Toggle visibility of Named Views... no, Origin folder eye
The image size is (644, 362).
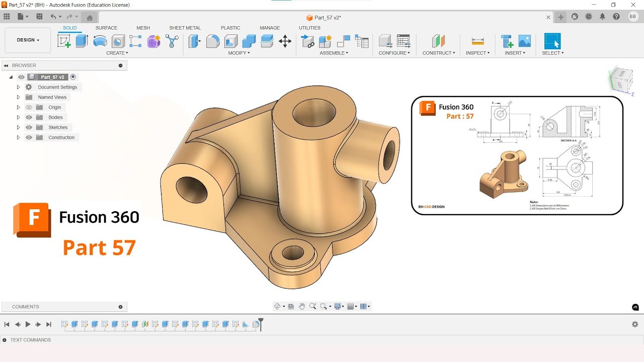click(x=29, y=107)
